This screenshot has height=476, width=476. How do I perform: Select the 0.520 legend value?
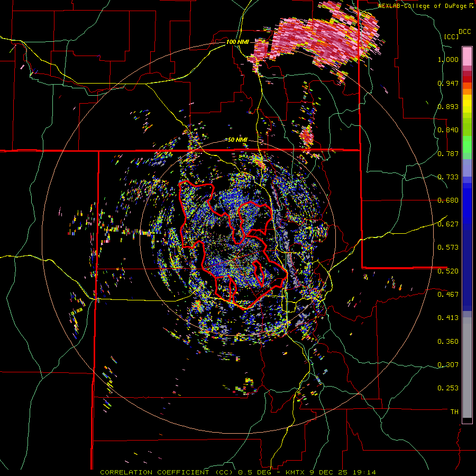click(448, 271)
